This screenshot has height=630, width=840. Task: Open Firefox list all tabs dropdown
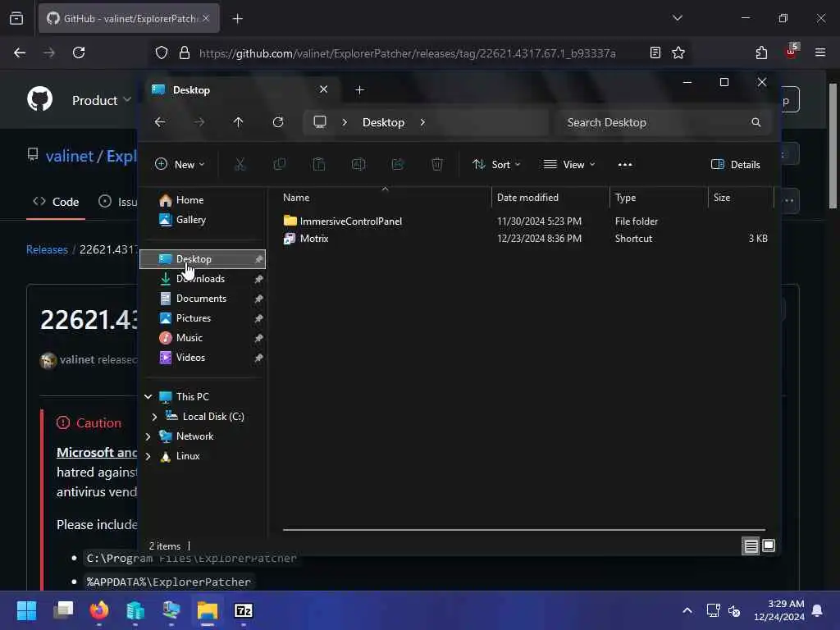pyautogui.click(x=677, y=18)
